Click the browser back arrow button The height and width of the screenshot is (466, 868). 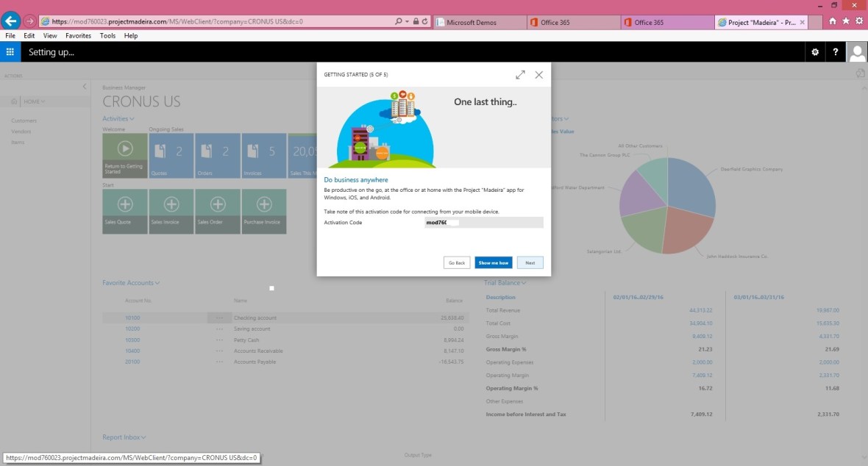[10, 21]
